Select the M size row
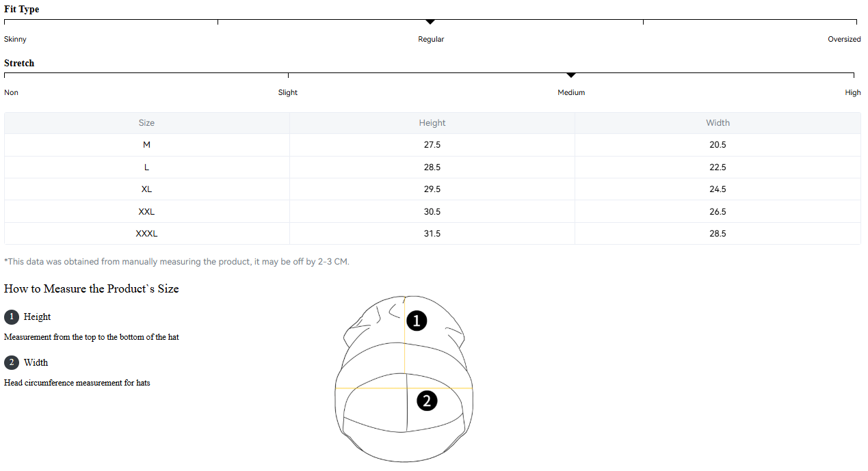The width and height of the screenshot is (868, 471). click(x=146, y=145)
